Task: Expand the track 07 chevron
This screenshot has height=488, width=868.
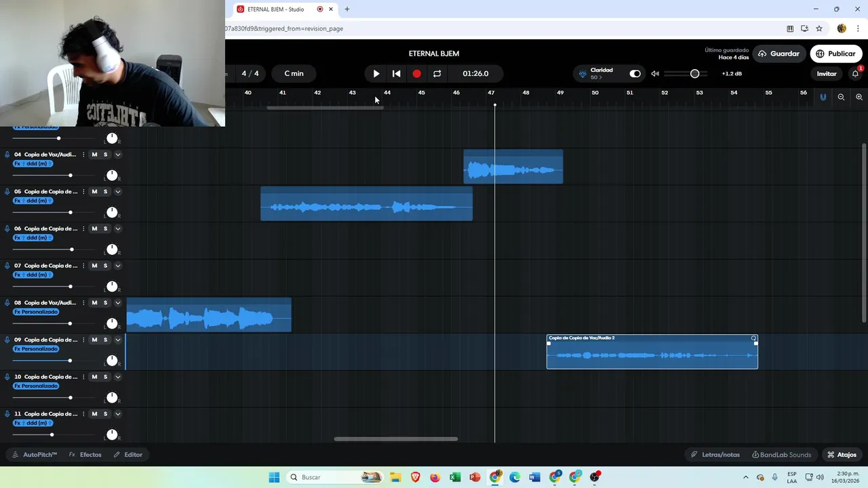Action: click(117, 266)
